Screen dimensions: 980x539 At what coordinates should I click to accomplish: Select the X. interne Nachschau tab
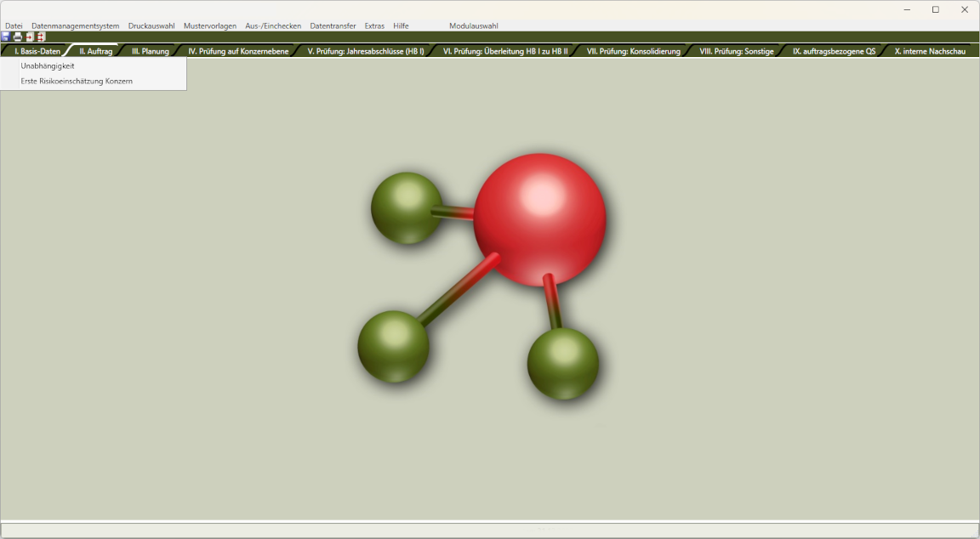(x=930, y=52)
